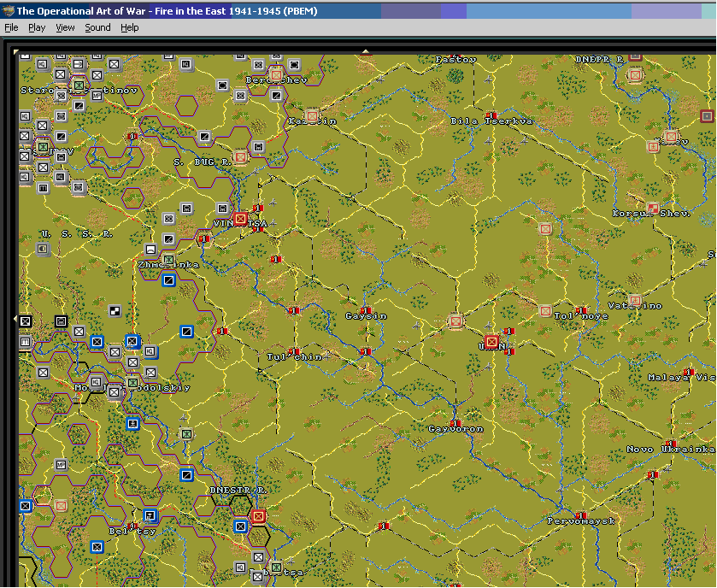Click the top-left corner scroll arrow of the map

point(16,52)
